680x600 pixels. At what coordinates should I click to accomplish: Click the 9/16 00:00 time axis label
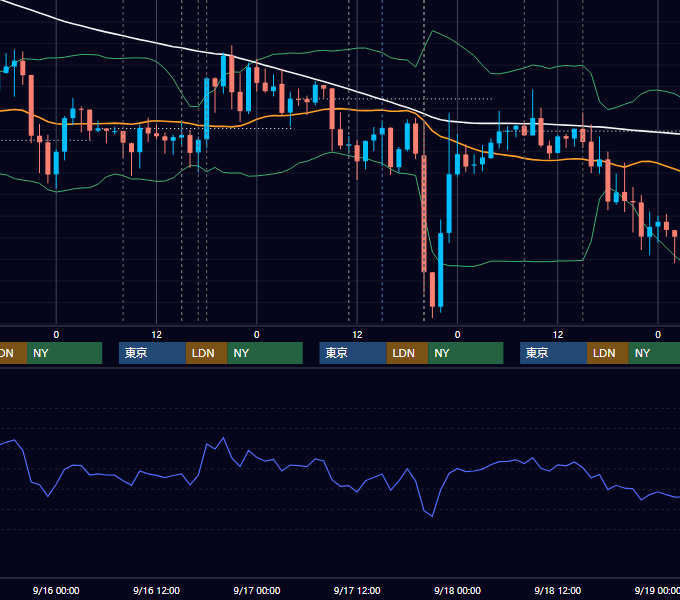click(56, 590)
